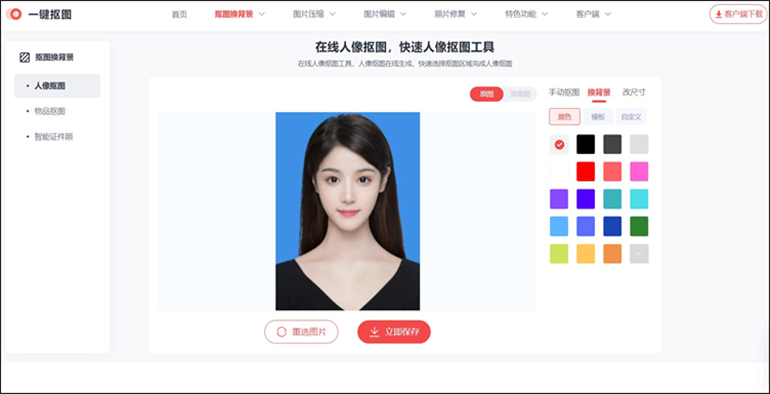The width and height of the screenshot is (770, 394).
Task: Choose the teal color swatch
Action: click(x=612, y=199)
